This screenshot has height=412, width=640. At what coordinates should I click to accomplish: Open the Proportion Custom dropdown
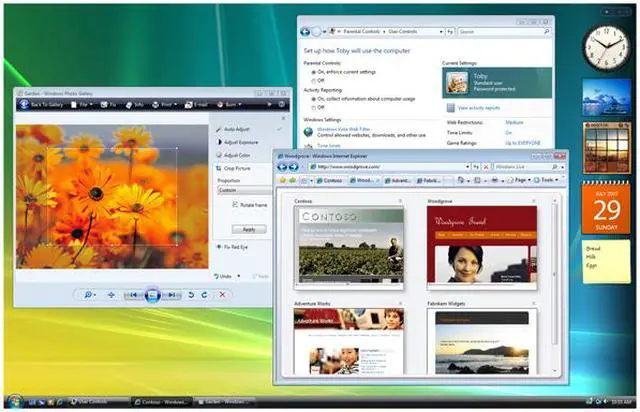click(x=244, y=190)
